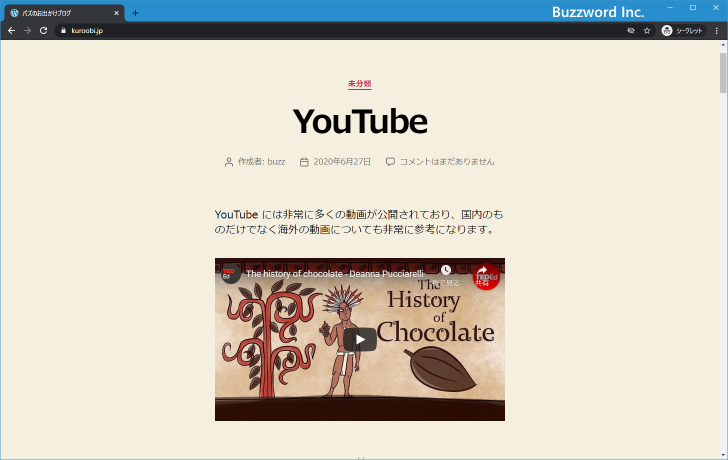Click the paragraph text starting YouTube には

tap(358, 222)
